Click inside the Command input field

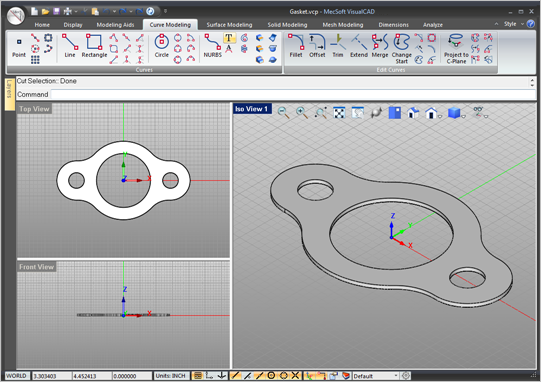pos(293,94)
